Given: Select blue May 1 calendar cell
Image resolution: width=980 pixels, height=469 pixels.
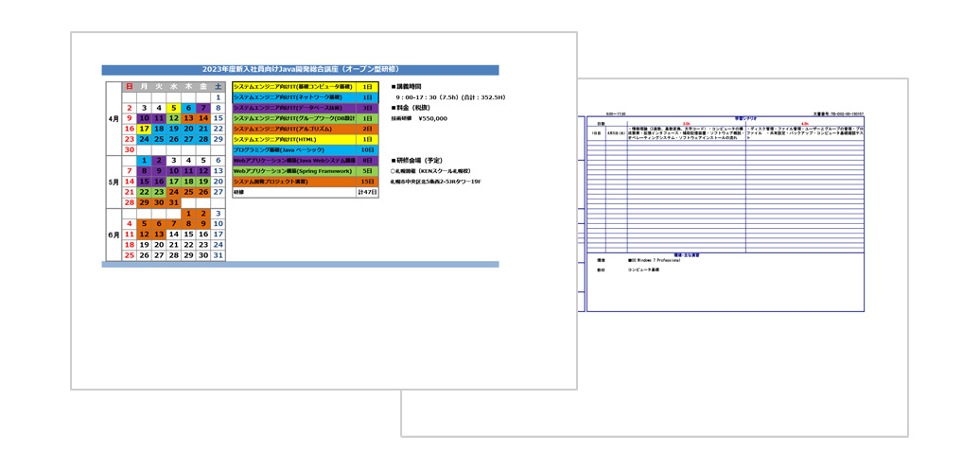Looking at the screenshot, I should click(144, 161).
